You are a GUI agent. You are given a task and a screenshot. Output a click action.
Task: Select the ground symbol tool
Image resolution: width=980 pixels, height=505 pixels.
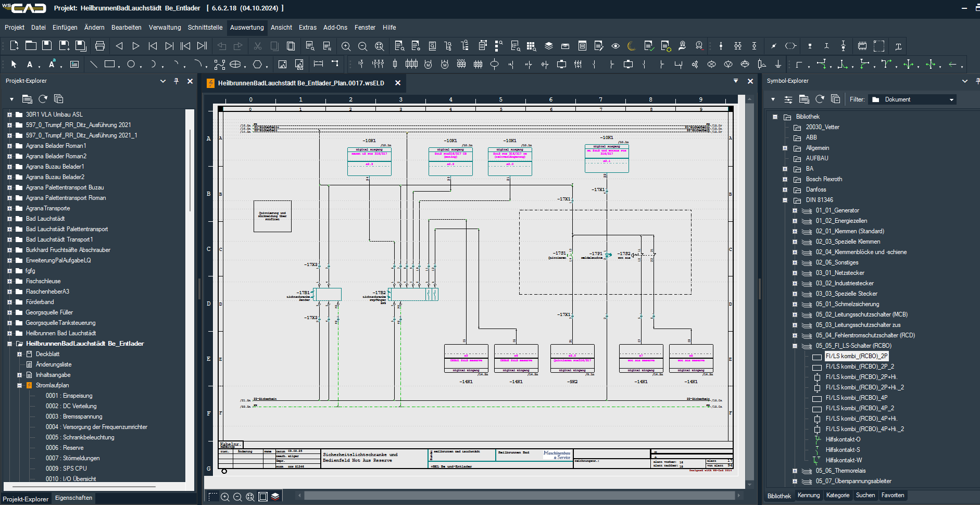click(x=778, y=65)
